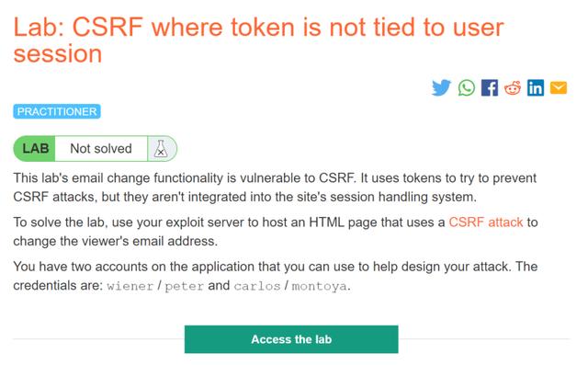Click the lab title heading
Screen dimensions: 588x365
point(259,40)
